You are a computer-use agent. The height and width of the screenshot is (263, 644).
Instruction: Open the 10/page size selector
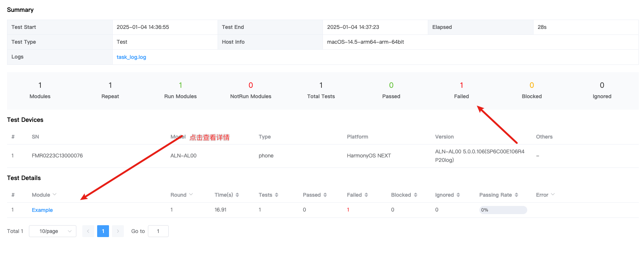[x=53, y=231]
